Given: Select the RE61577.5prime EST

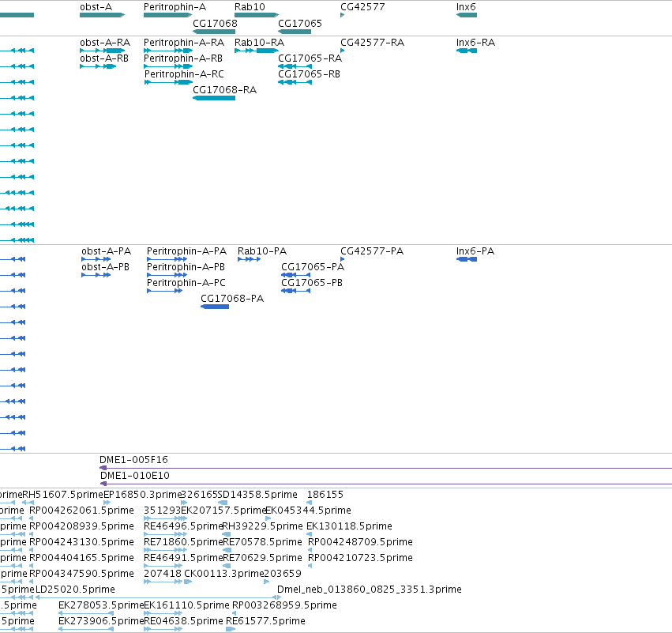Looking at the screenshot, I should 231,630.
